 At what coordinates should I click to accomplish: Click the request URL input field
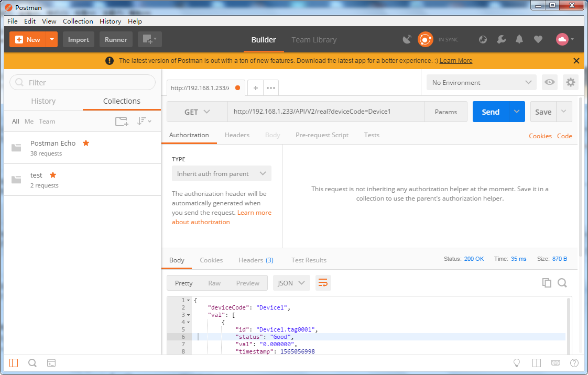326,112
